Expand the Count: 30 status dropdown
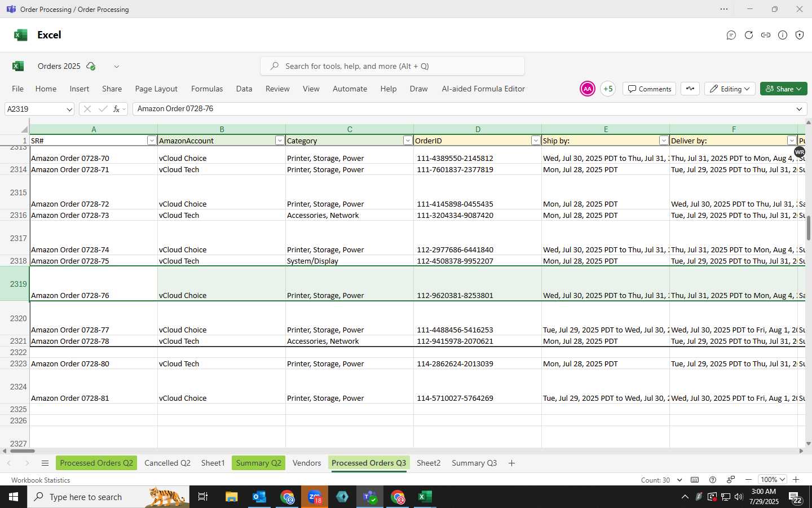 point(679,480)
